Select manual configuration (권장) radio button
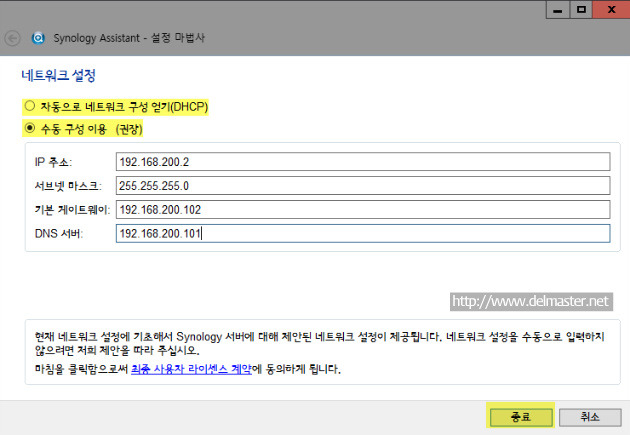Image resolution: width=630 pixels, height=435 pixels. click(x=30, y=128)
